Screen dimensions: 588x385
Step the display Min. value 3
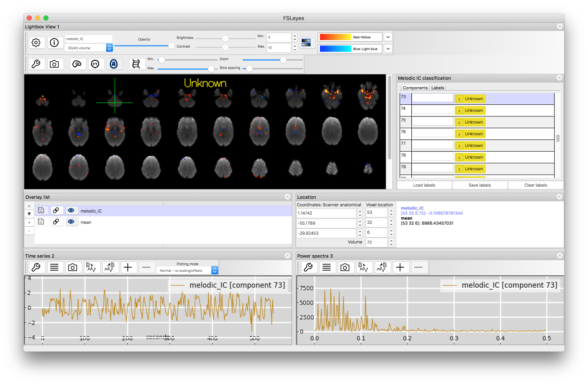294,38
